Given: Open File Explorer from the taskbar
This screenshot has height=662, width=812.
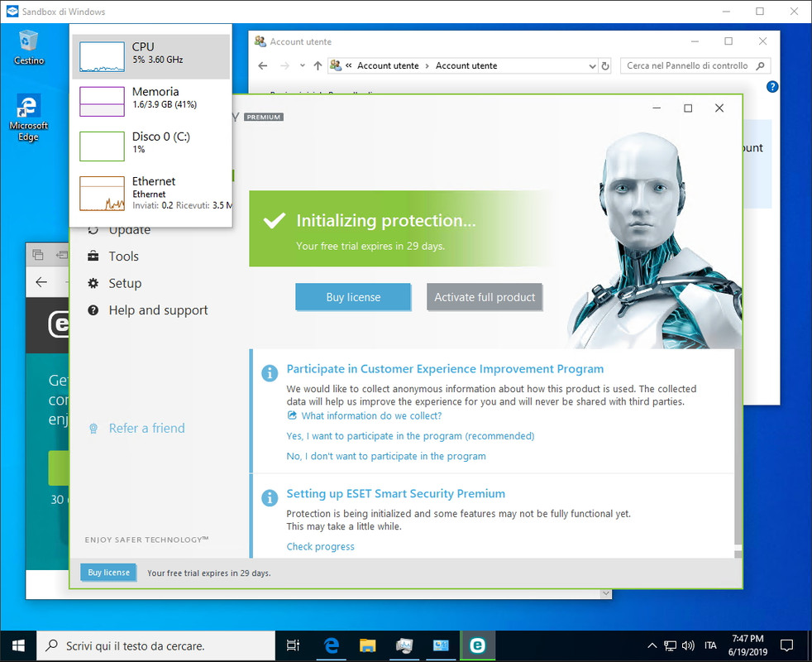Looking at the screenshot, I should pos(367,645).
